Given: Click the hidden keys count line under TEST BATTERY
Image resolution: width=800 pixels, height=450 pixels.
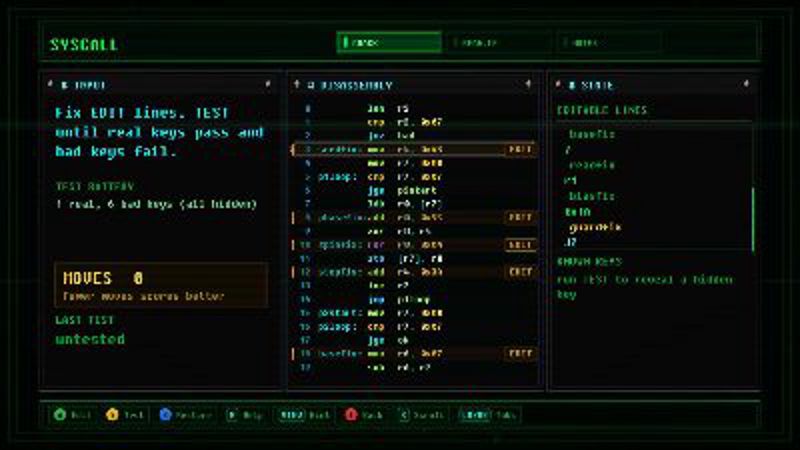Looking at the screenshot, I should [x=157, y=204].
